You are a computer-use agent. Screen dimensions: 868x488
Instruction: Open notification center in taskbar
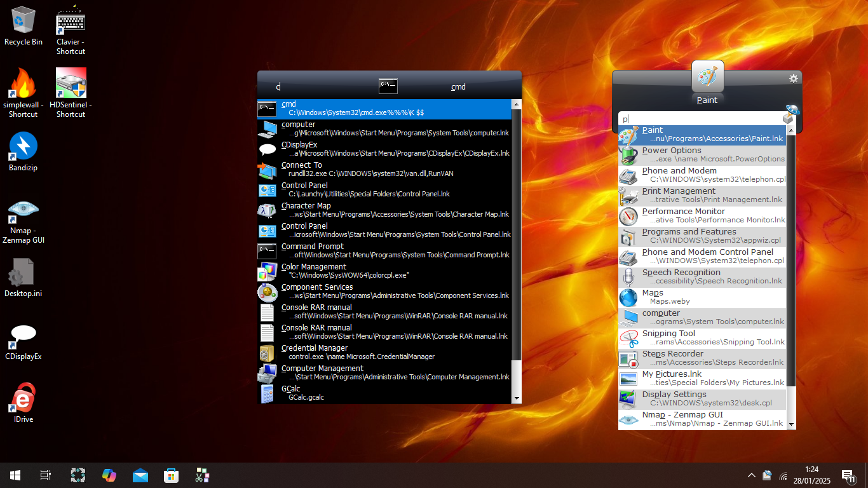click(848, 475)
